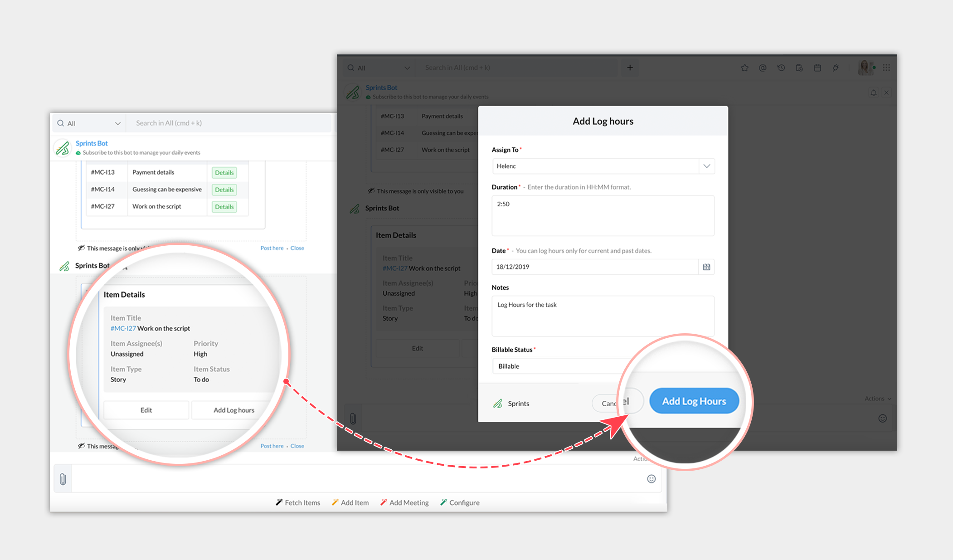Click Details for Payment details item

click(x=224, y=173)
